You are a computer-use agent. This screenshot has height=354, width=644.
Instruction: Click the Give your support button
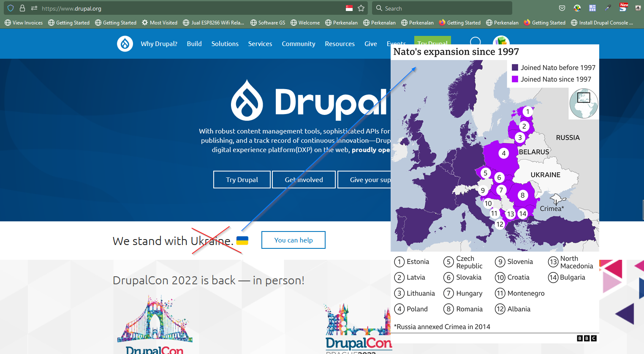tap(364, 180)
